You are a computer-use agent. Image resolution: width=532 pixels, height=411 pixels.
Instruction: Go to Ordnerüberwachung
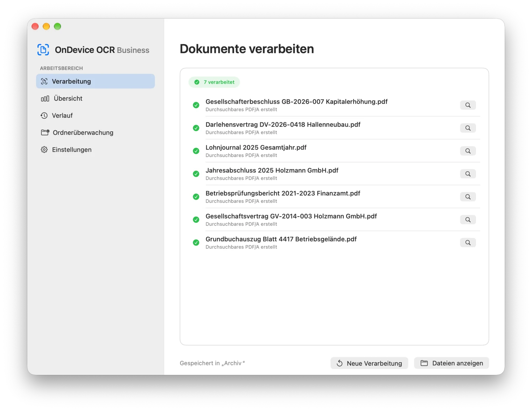click(x=96, y=132)
